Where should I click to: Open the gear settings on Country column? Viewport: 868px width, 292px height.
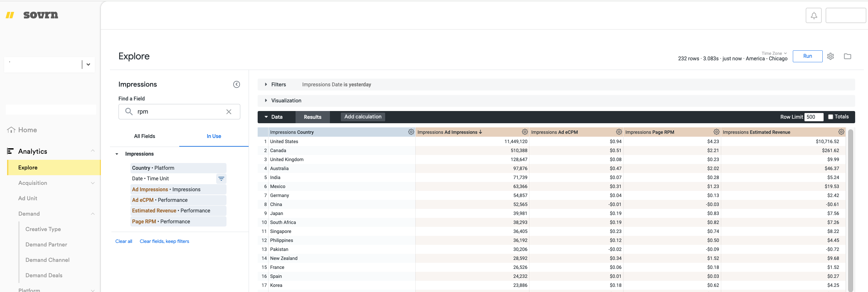pos(411,132)
